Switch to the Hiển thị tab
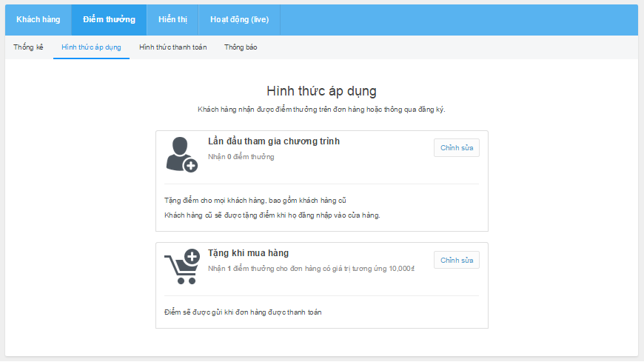 coord(172,20)
